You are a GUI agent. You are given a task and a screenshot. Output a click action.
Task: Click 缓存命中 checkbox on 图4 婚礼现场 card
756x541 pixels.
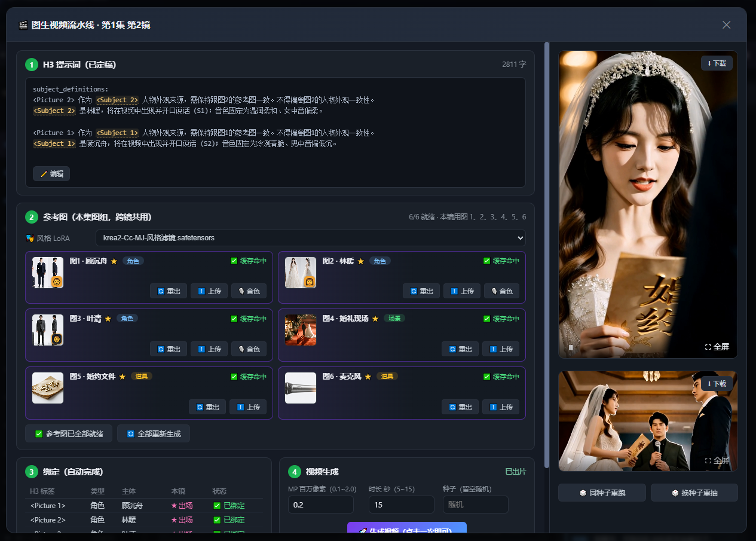tap(487, 319)
